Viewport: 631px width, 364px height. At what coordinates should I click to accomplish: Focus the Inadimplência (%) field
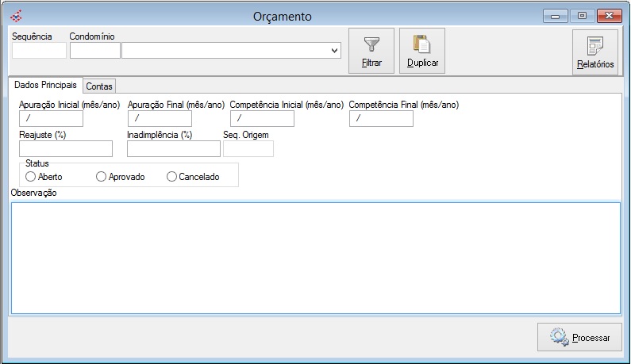click(173, 148)
